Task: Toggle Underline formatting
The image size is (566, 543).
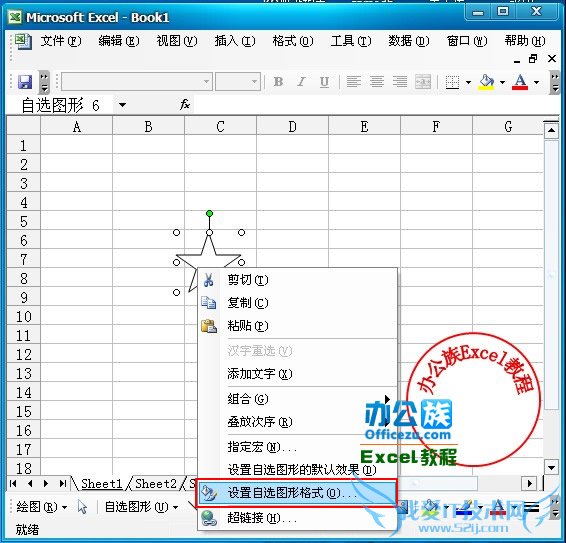Action: point(324,82)
